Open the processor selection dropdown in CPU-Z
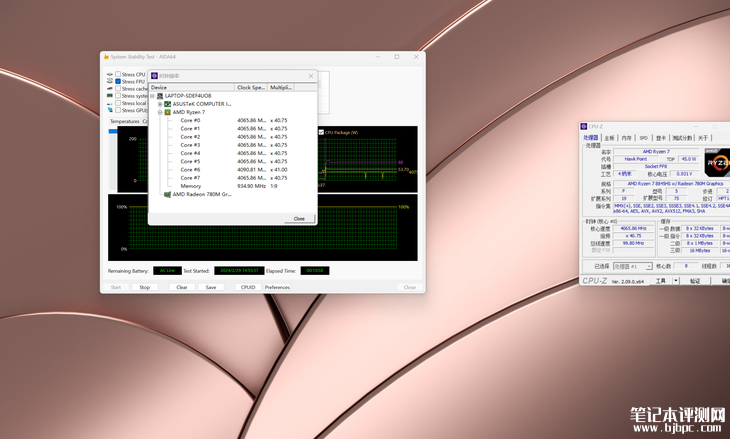This screenshot has height=439, width=730. [649, 266]
